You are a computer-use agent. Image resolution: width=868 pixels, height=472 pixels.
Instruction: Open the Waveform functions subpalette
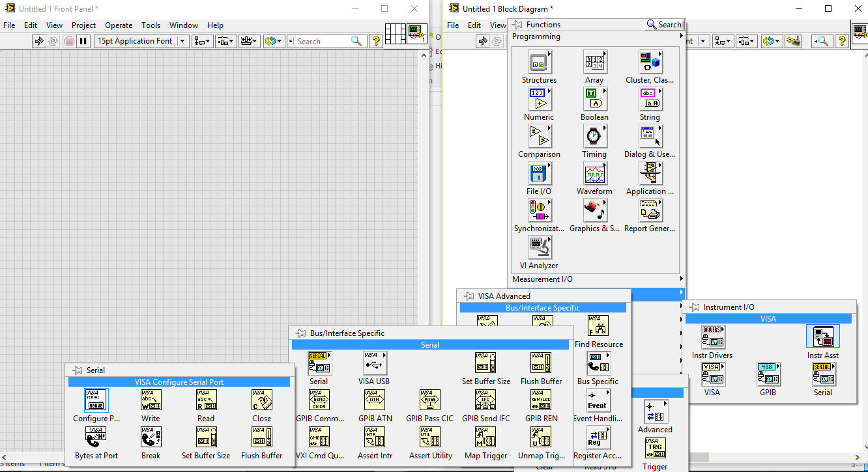click(594, 174)
